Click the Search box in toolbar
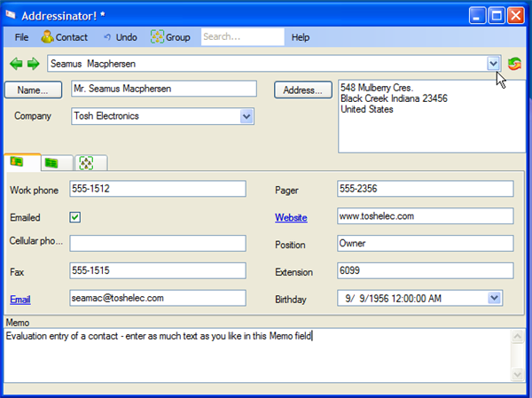 tap(241, 37)
